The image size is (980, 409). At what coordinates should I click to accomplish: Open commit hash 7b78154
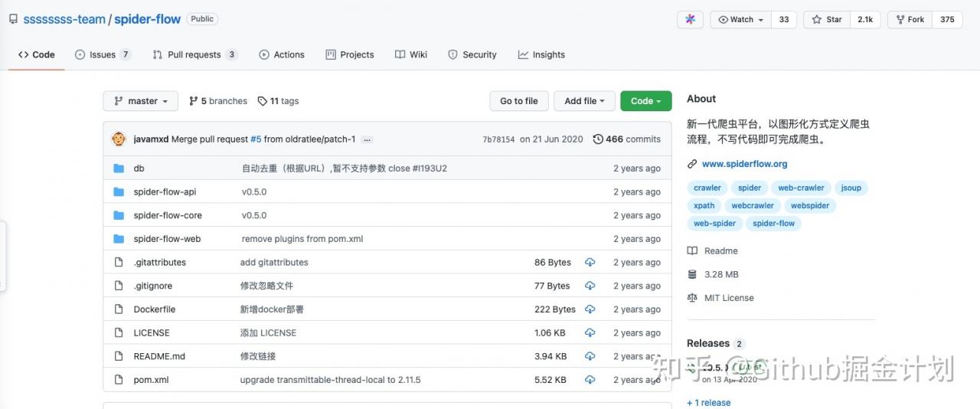[x=499, y=139]
